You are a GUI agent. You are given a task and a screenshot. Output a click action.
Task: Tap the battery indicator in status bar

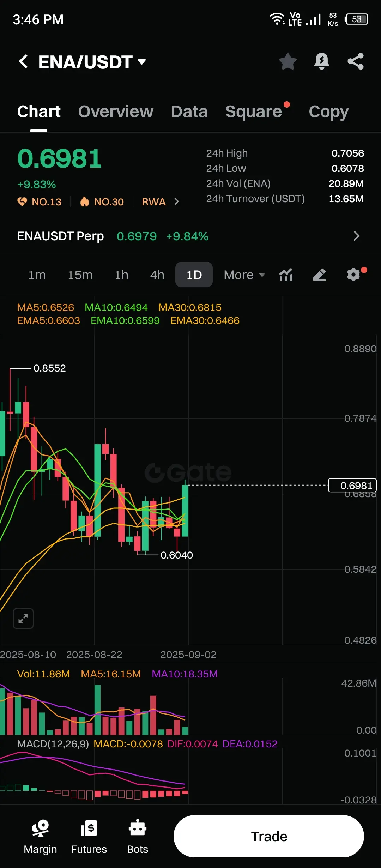[356, 19]
